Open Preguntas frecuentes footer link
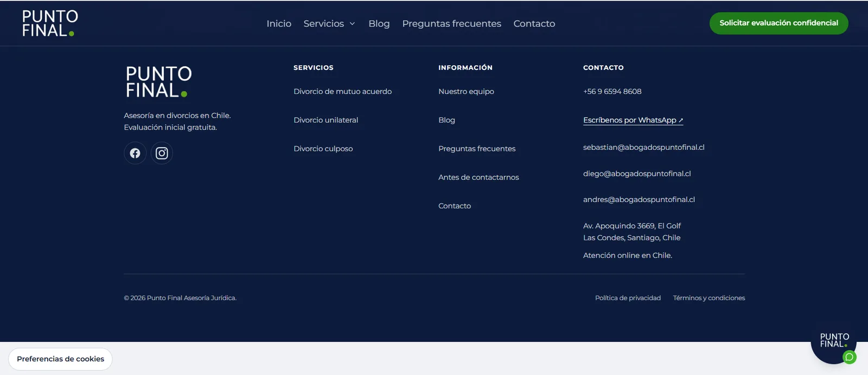 tap(477, 149)
